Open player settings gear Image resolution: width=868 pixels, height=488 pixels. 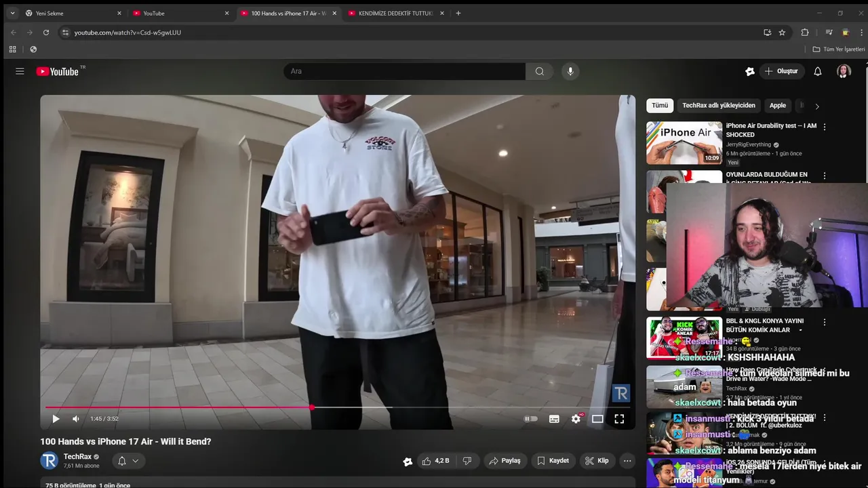coord(576,419)
